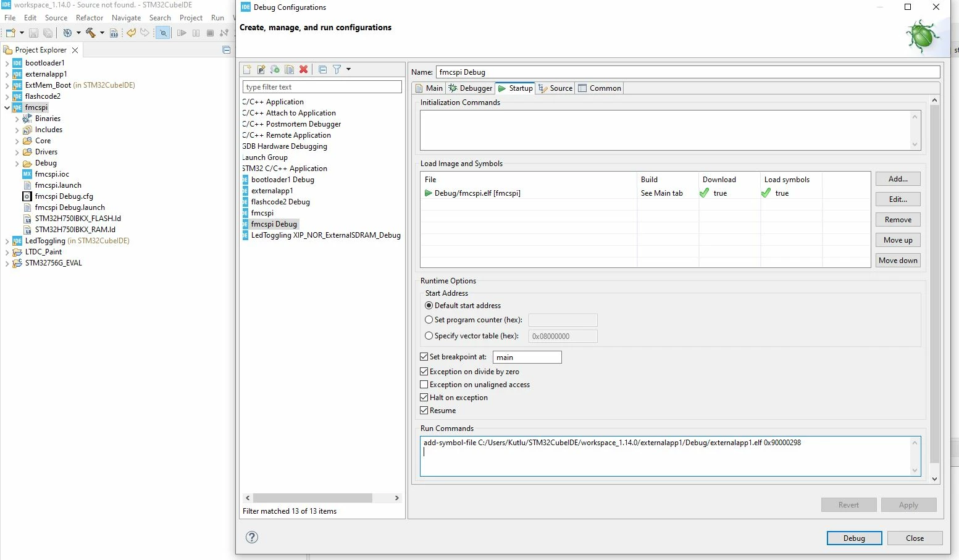Open the Common tab
Viewport: 959px width, 560px height.
(x=600, y=88)
